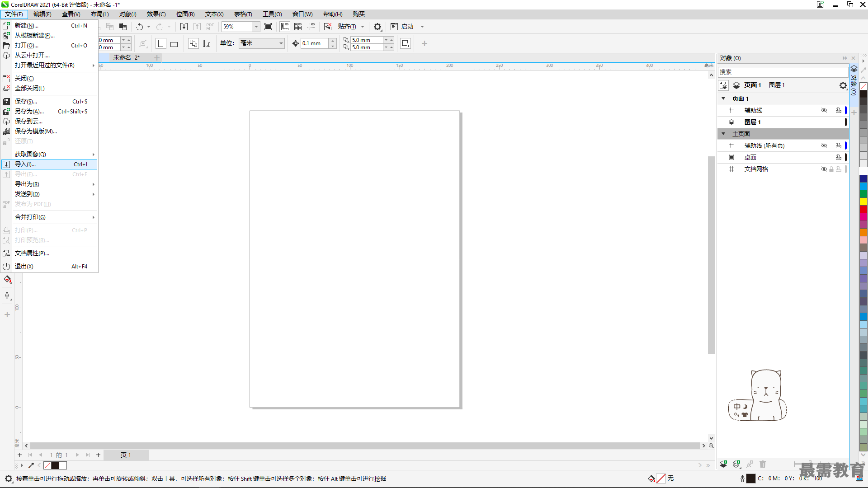Screen dimensions: 868x488
Task: Collapse the 主页面 tree node
Action: (x=723, y=134)
